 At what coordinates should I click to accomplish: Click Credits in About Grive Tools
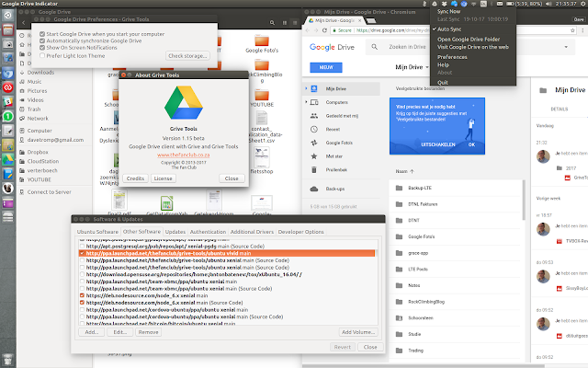coord(135,178)
